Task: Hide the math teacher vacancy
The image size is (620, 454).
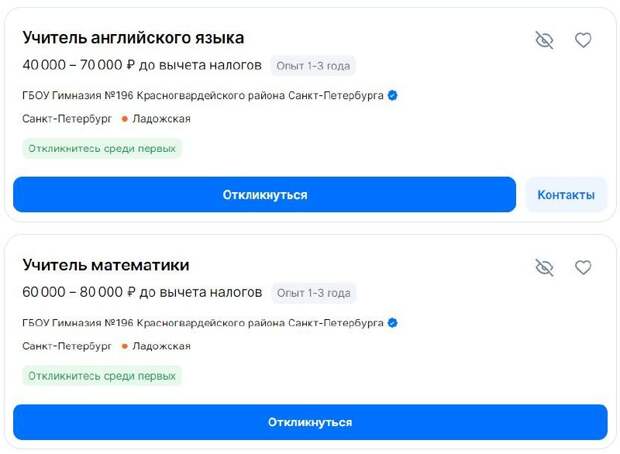Action: (x=544, y=267)
